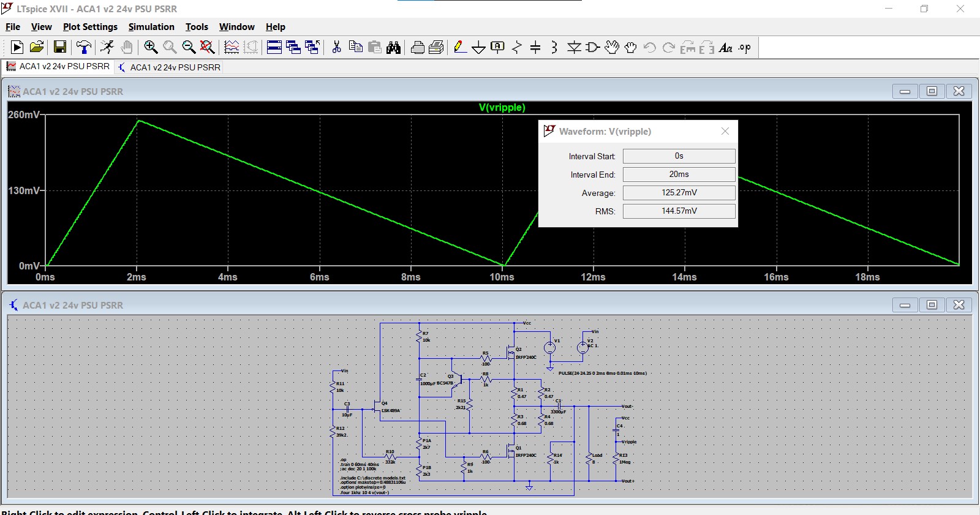Image resolution: width=980 pixels, height=515 pixels.
Task: Select the Capacitor tool
Action: (535, 47)
